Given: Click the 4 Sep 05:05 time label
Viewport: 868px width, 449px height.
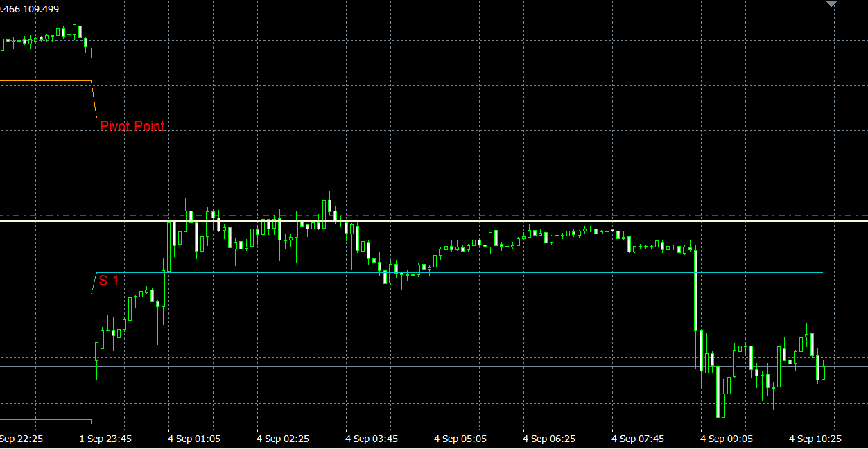Looking at the screenshot, I should (460, 439).
